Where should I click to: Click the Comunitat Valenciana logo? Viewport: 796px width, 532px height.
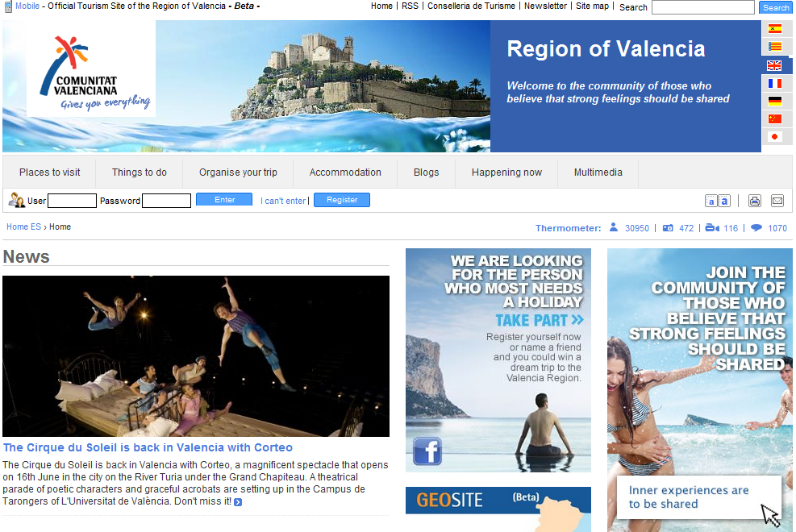point(91,70)
